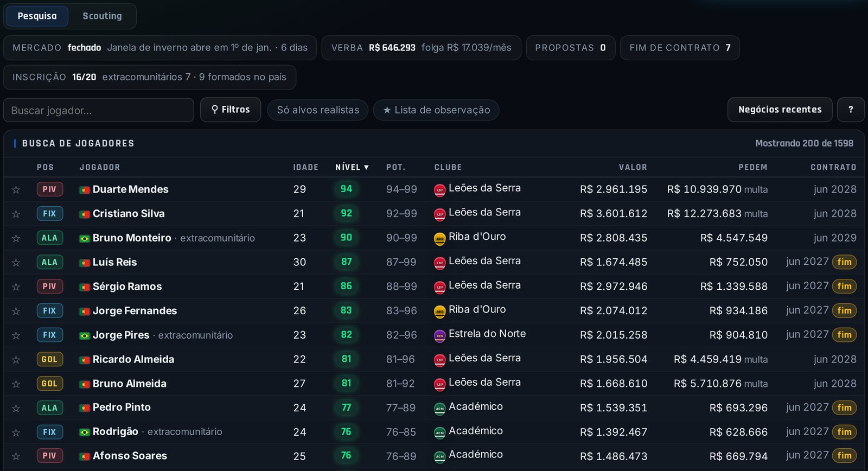The image size is (868, 471).
Task: Toggle the star for Ricardo Almeida
Action: 16,360
